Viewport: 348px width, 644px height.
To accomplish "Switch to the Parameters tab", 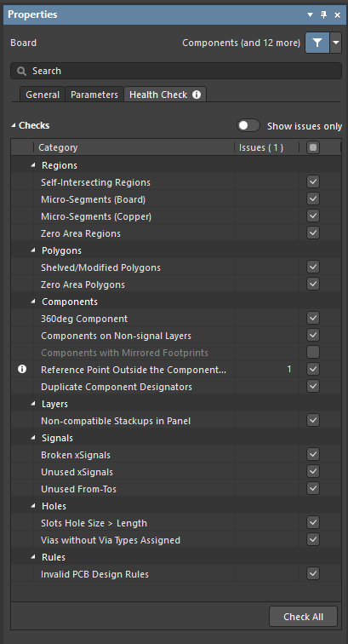I will tap(94, 95).
